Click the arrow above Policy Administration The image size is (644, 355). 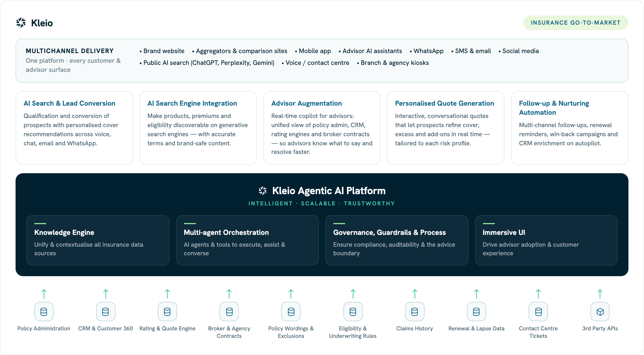coord(44,294)
